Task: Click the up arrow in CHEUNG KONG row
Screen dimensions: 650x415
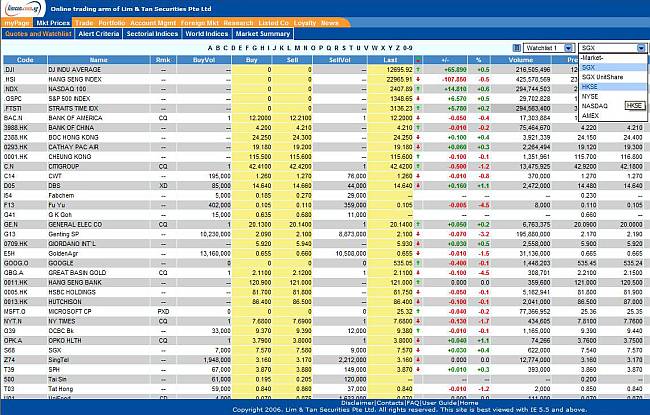Action: click(x=418, y=157)
